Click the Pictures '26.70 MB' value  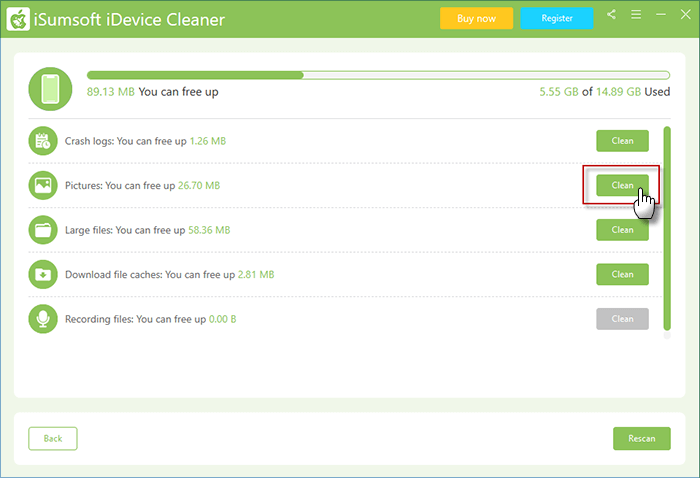199,185
